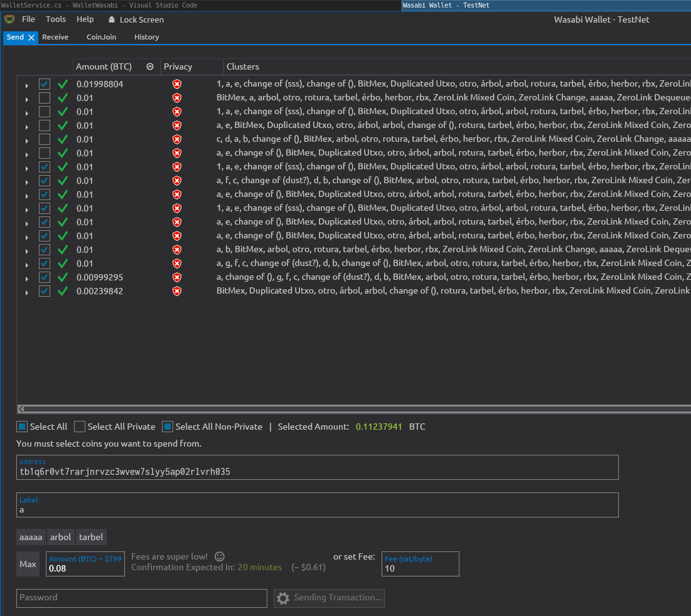Click red shield on 0.01 row starting 'a, g, f, c'

pyautogui.click(x=177, y=263)
